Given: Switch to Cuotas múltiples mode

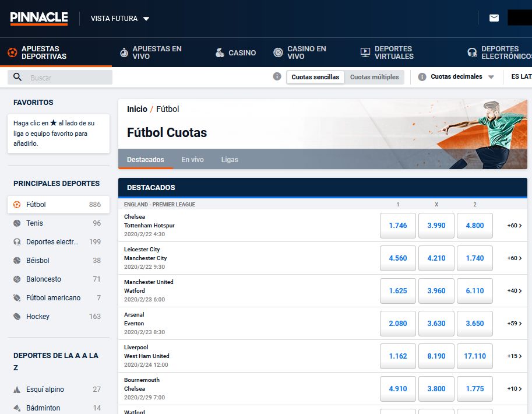Looking at the screenshot, I should (374, 77).
